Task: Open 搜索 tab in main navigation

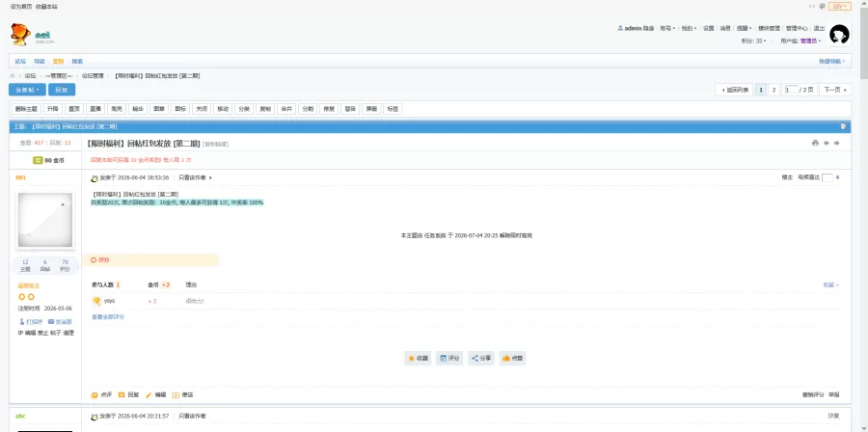Action: click(x=77, y=62)
